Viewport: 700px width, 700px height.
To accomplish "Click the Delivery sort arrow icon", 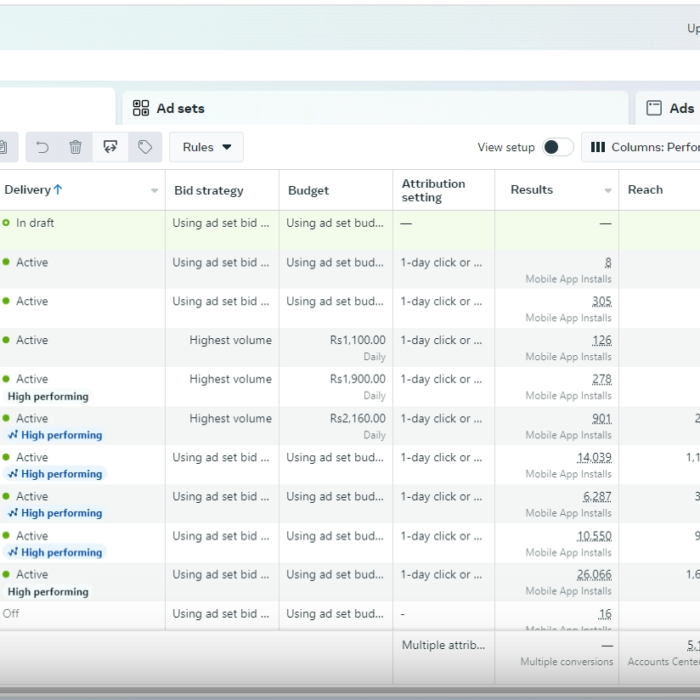I will pos(58,190).
